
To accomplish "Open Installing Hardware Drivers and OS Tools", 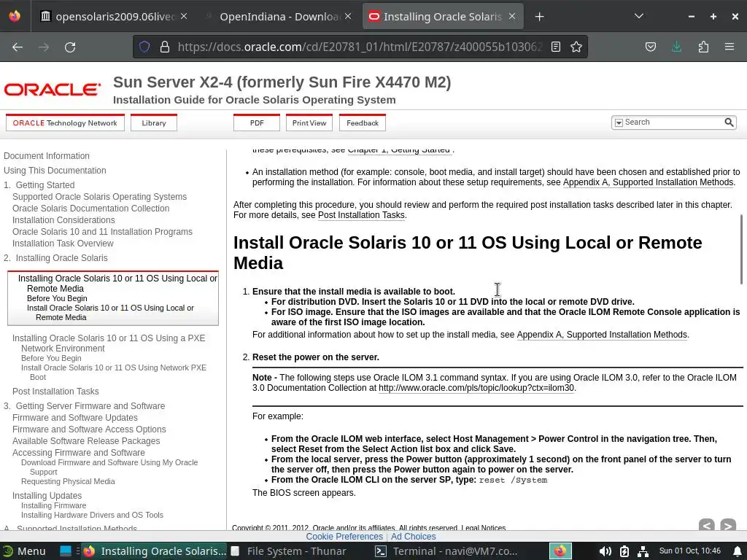I will click(92, 515).
